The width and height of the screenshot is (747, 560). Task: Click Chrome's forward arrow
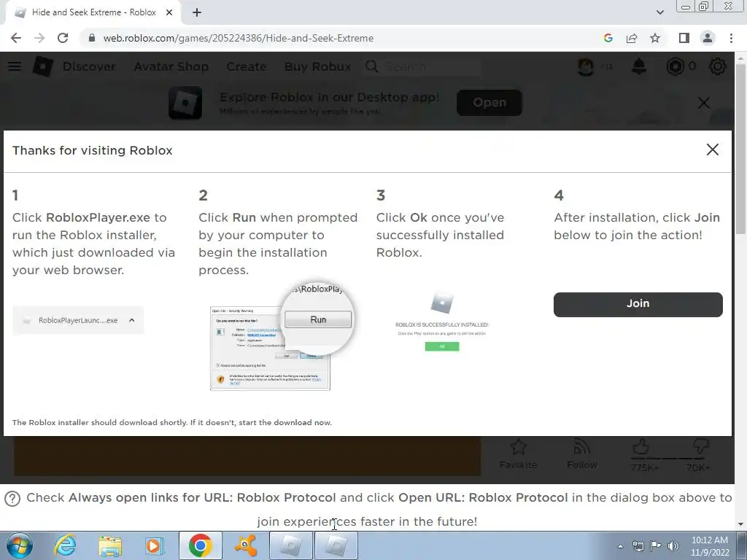point(39,38)
